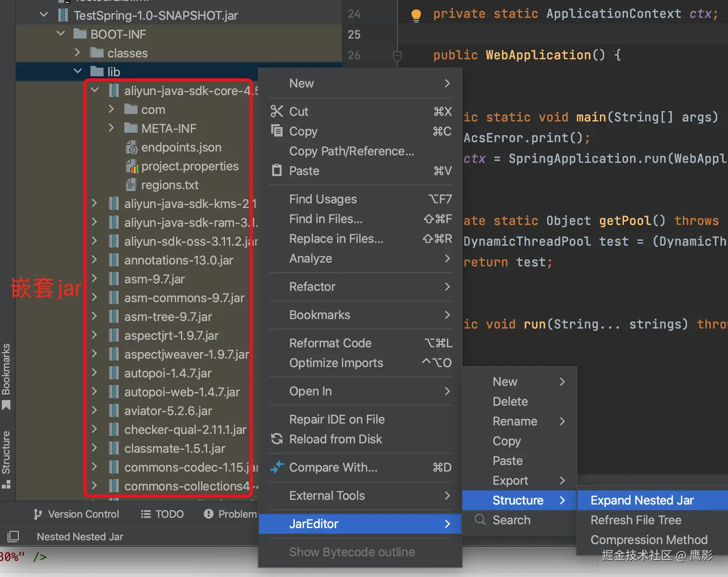Image resolution: width=728 pixels, height=577 pixels.
Task: Click the com folder icon
Action: [131, 109]
